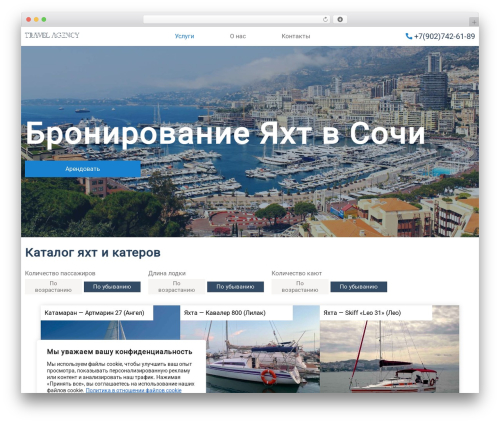Screen dimensions: 500x423
Task: Click the reload icon in the address bar
Action: [325, 19]
